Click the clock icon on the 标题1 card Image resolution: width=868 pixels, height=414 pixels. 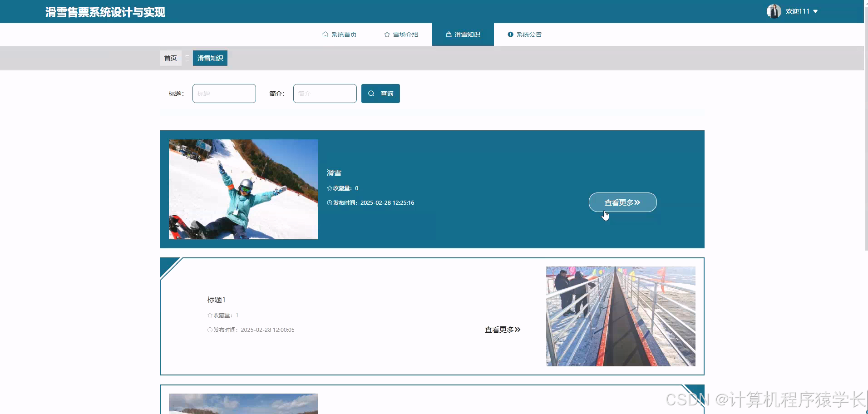tap(209, 330)
